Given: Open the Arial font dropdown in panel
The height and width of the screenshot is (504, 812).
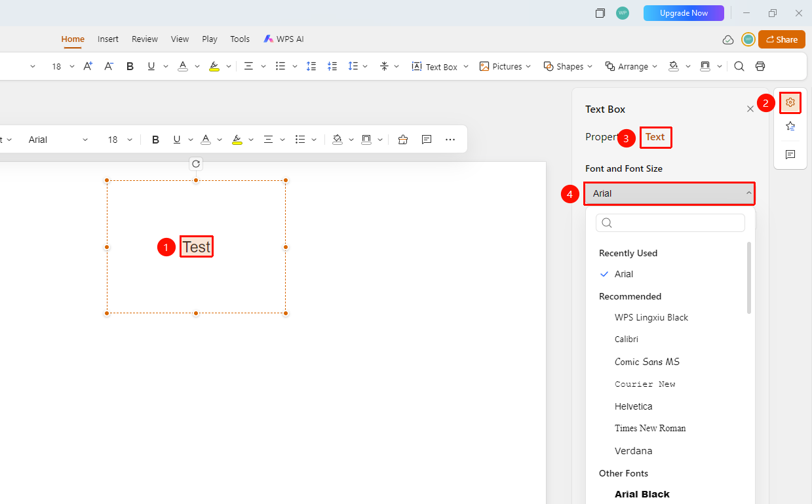Looking at the screenshot, I should [x=669, y=193].
